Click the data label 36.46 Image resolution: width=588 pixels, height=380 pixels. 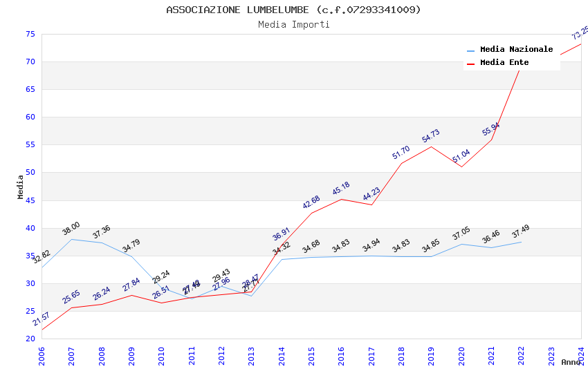pyautogui.click(x=491, y=236)
